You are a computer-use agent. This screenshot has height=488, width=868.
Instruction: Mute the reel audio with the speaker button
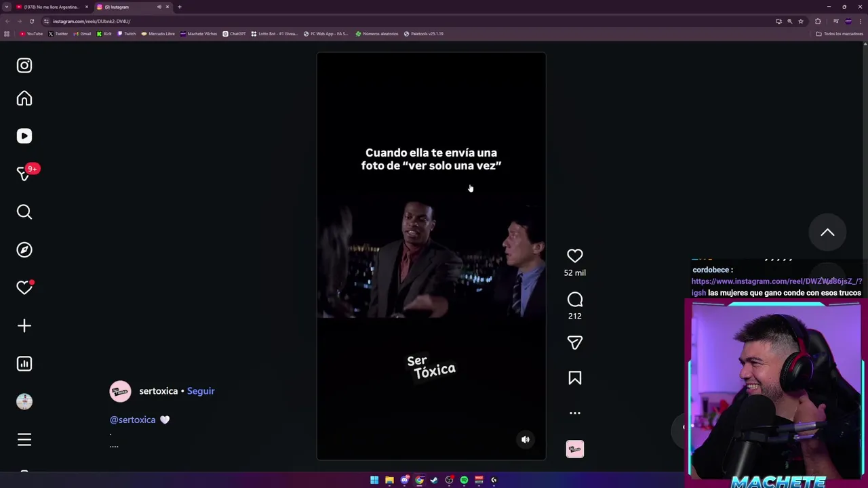coord(526,440)
